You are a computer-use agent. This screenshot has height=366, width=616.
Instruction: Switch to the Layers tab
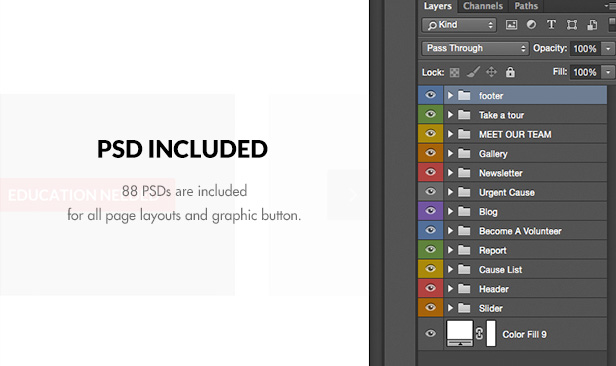437,6
